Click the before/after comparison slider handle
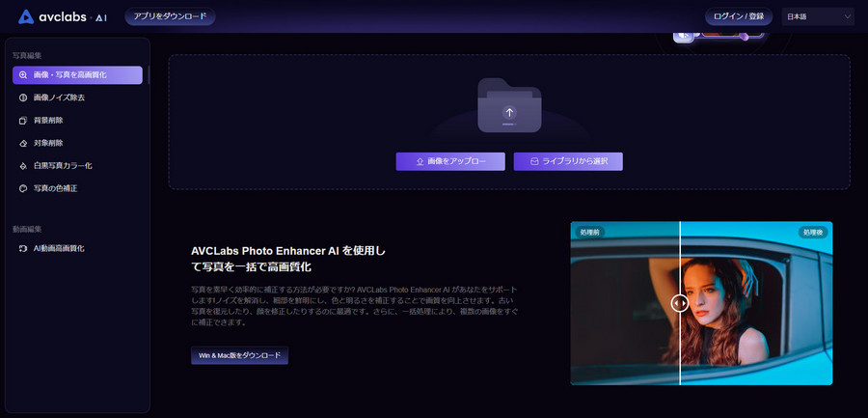 [x=680, y=303]
